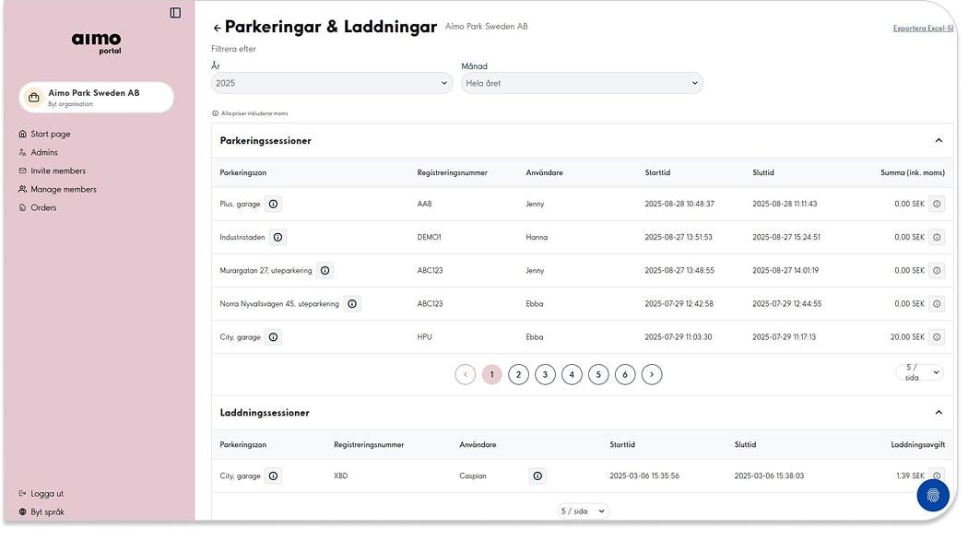
Task: Go to page 3 of parking sessions
Action: 545,374
